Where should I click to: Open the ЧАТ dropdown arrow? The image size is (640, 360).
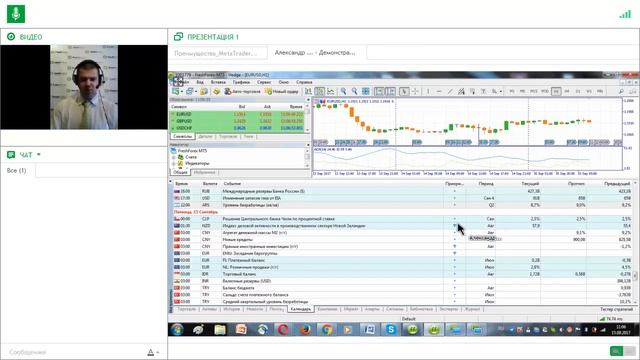click(39, 155)
